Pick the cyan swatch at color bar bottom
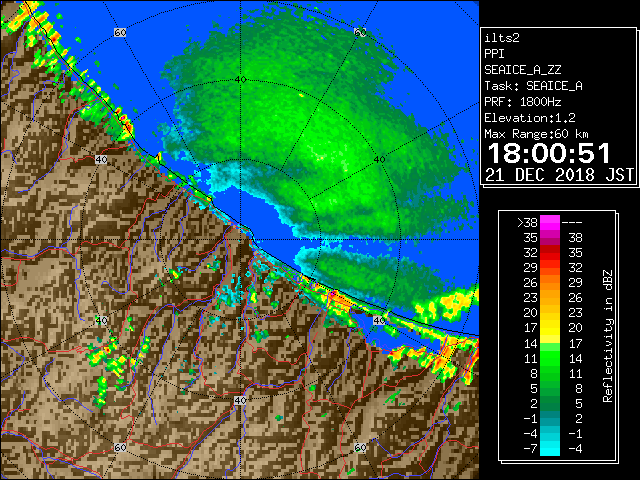 [x=550, y=448]
